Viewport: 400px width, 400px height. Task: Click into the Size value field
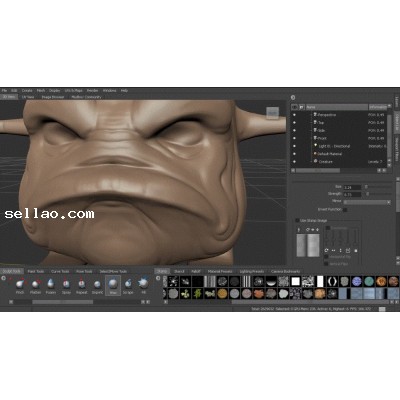pyautogui.click(x=352, y=187)
